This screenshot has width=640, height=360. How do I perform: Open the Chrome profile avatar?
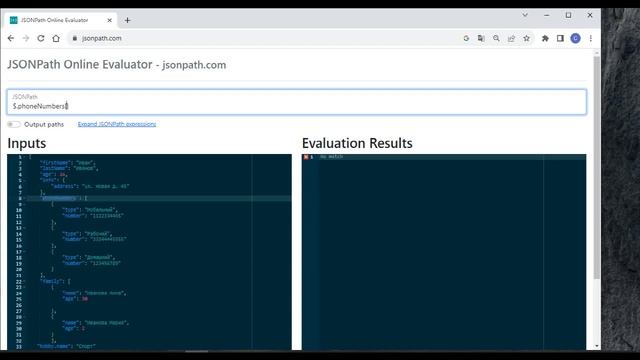tap(576, 38)
